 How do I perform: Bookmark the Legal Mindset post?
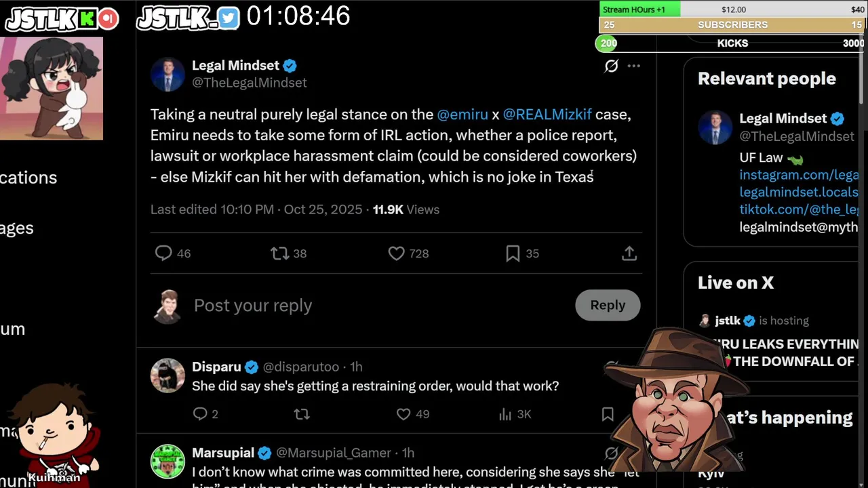513,253
